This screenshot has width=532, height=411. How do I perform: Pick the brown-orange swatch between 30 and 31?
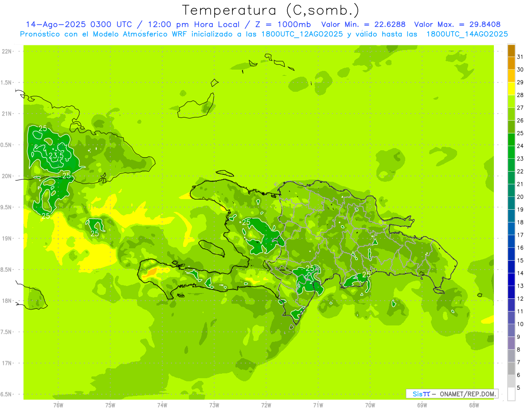pyautogui.click(x=511, y=63)
